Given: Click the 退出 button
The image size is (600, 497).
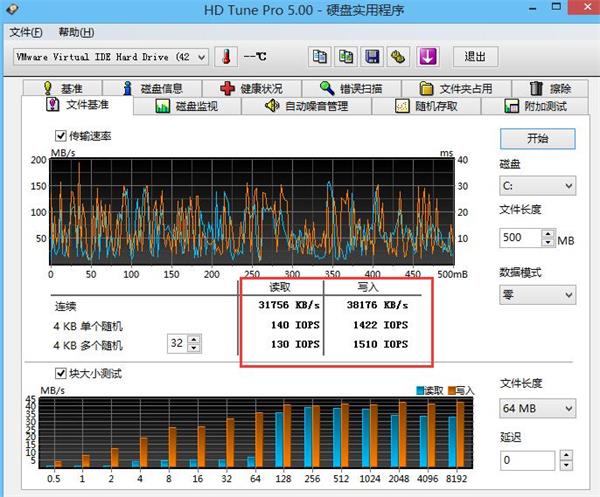Looking at the screenshot, I should pos(476,57).
